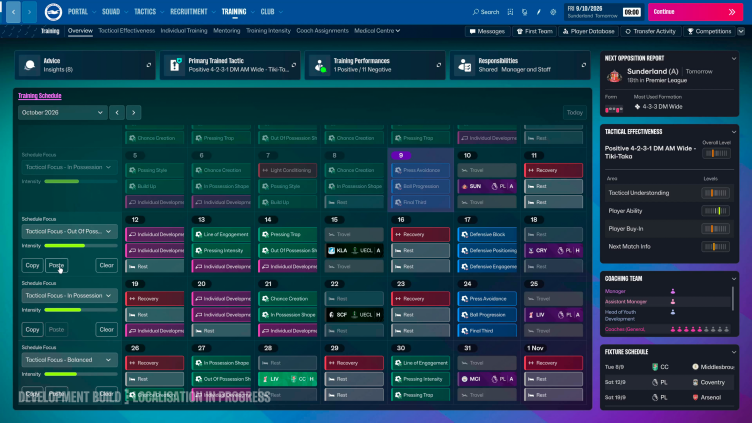
Task: Click the Brighton club badge icon
Action: 53,12
